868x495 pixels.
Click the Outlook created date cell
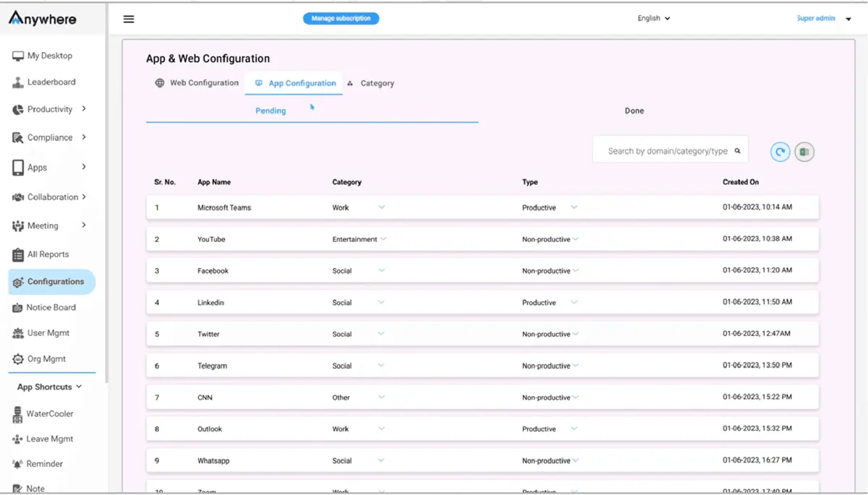coord(757,429)
